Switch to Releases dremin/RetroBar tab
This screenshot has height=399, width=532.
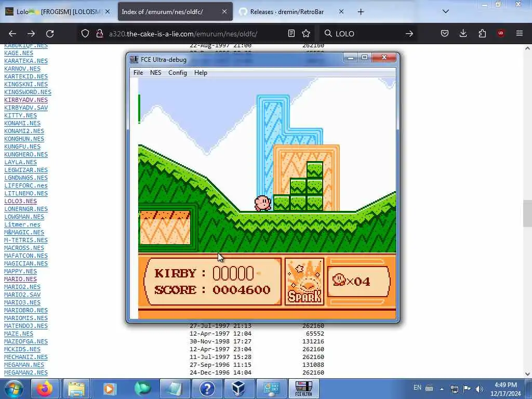[x=291, y=11]
